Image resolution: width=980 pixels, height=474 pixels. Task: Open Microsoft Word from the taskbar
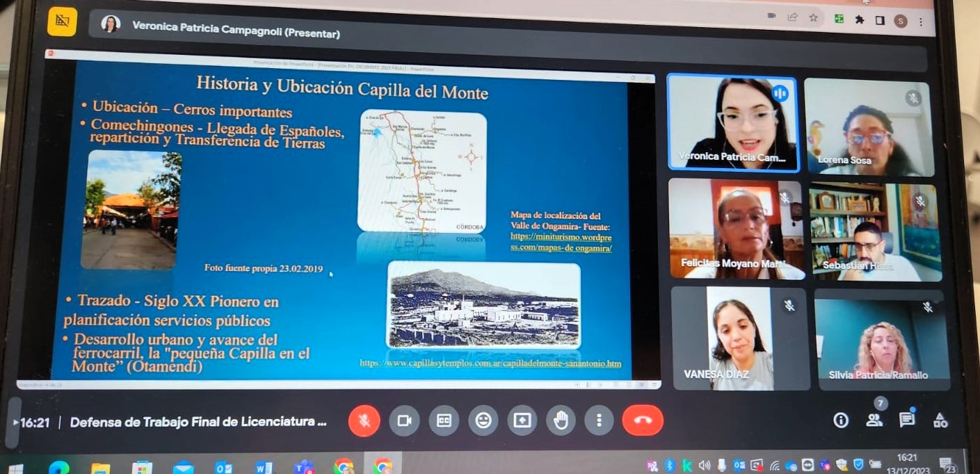[264, 468]
